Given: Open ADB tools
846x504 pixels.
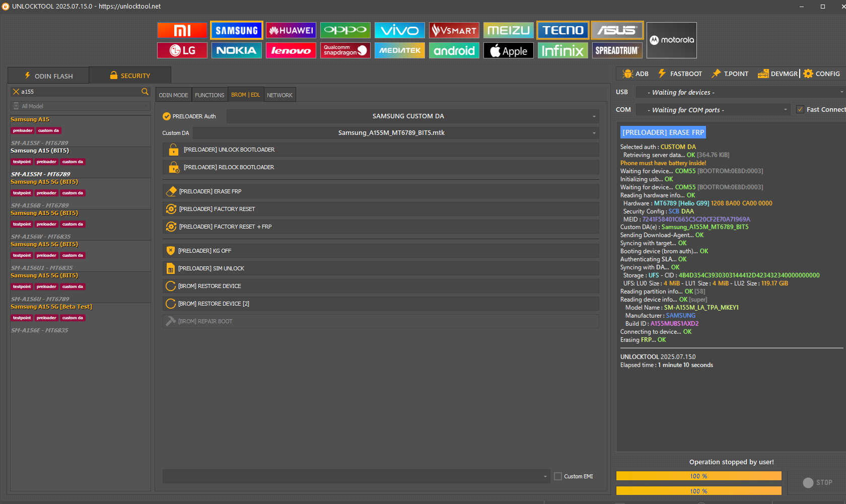Looking at the screenshot, I should click(x=636, y=74).
